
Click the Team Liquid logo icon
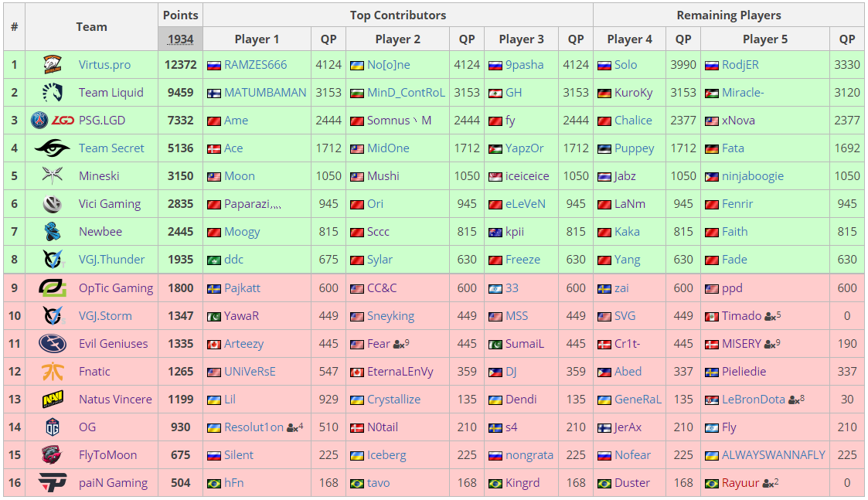[53, 93]
